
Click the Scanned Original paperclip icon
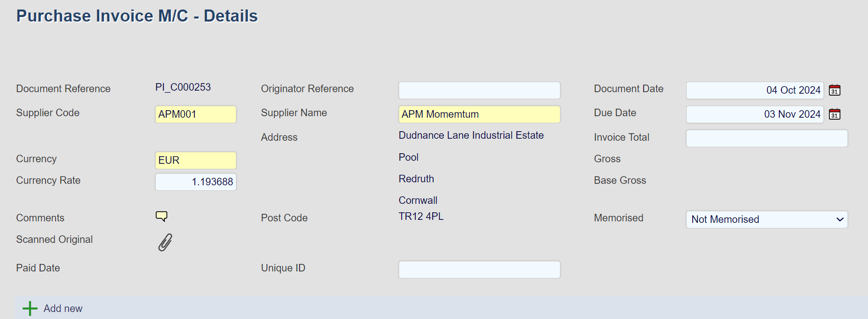165,242
